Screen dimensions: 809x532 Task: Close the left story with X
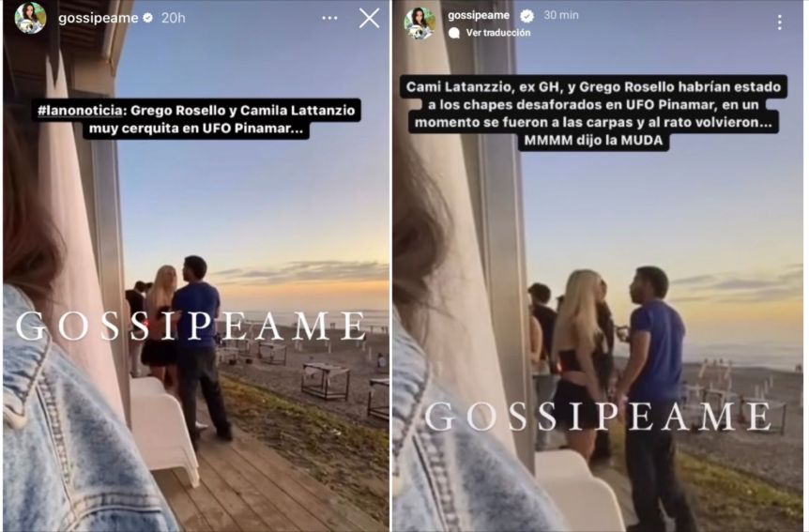[x=370, y=18]
